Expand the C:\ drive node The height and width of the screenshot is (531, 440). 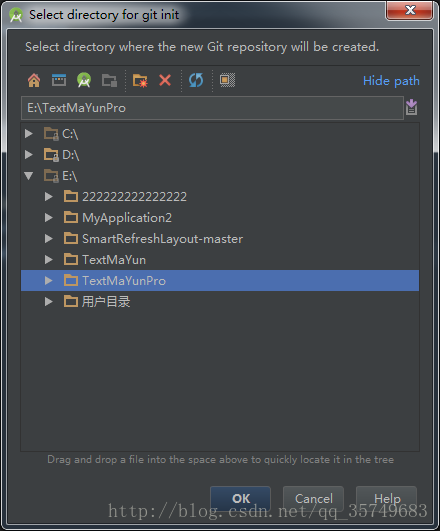point(29,134)
